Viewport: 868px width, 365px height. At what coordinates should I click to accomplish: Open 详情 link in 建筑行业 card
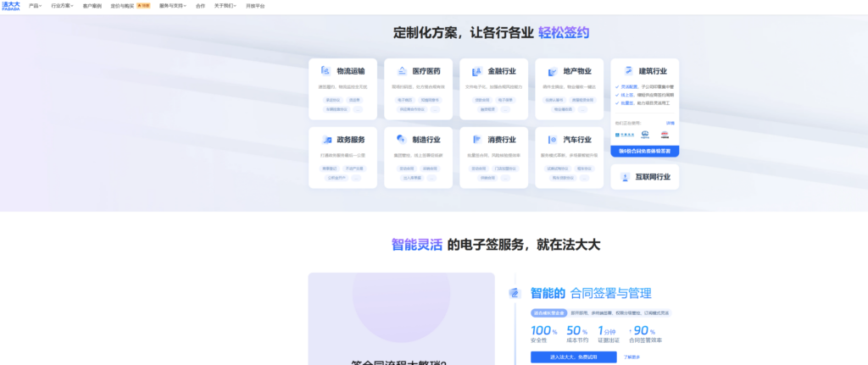(670, 123)
